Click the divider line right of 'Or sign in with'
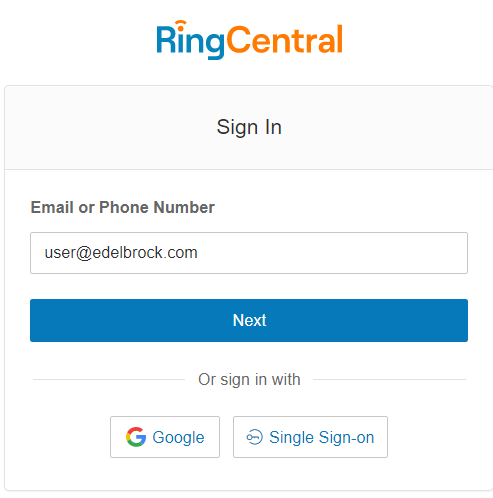Image resolution: width=493 pixels, height=498 pixels. click(x=390, y=379)
